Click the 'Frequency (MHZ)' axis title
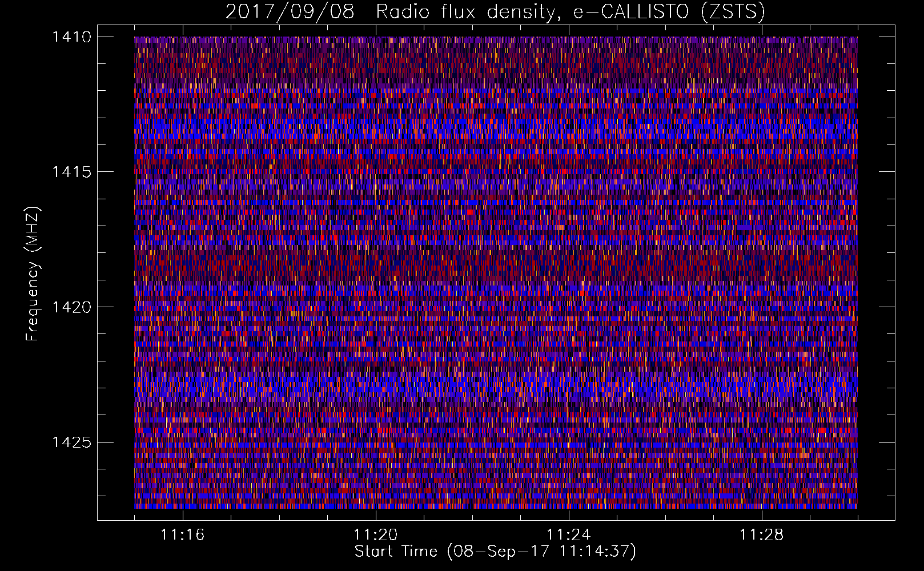This screenshot has width=924, height=571. point(33,274)
